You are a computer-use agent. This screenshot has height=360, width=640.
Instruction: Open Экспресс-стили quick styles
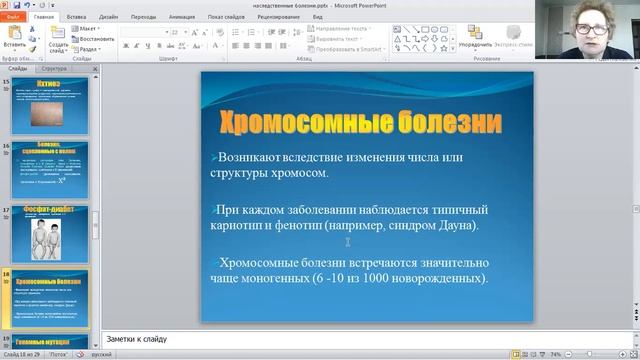click(513, 37)
